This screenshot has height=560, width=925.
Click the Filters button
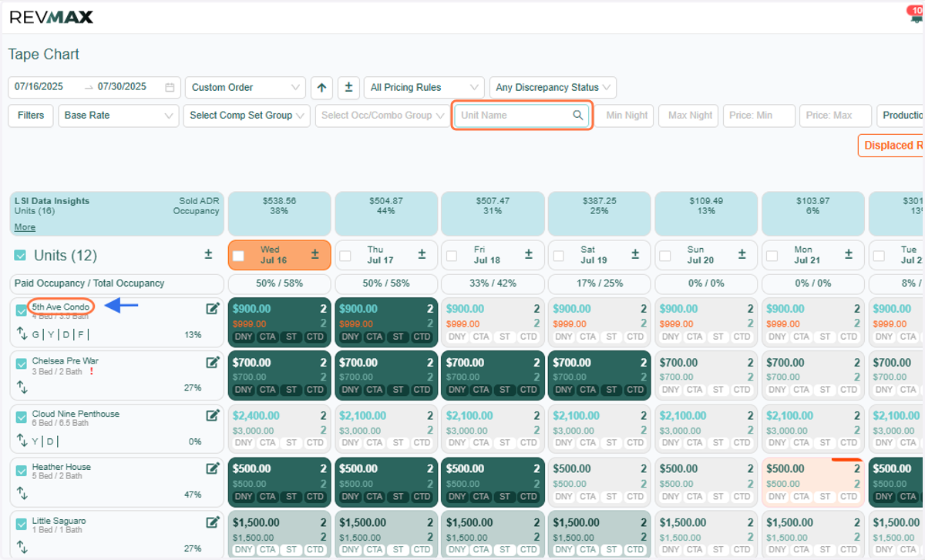31,116
